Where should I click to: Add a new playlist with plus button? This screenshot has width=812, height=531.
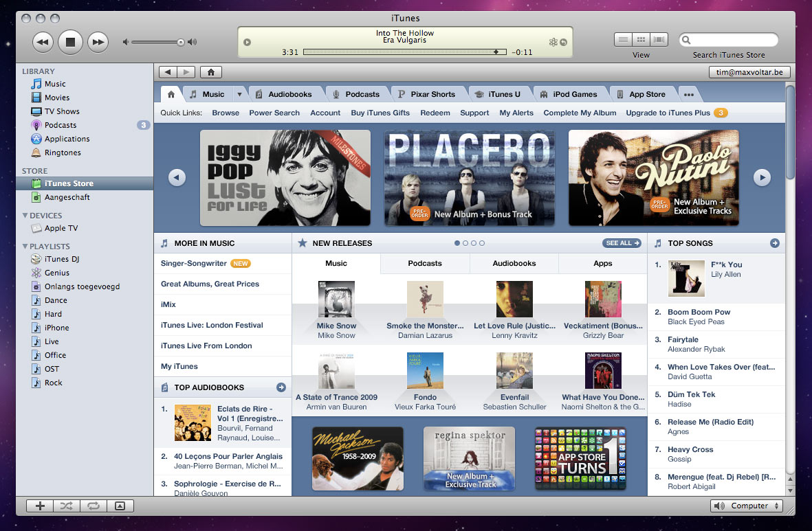click(x=40, y=506)
